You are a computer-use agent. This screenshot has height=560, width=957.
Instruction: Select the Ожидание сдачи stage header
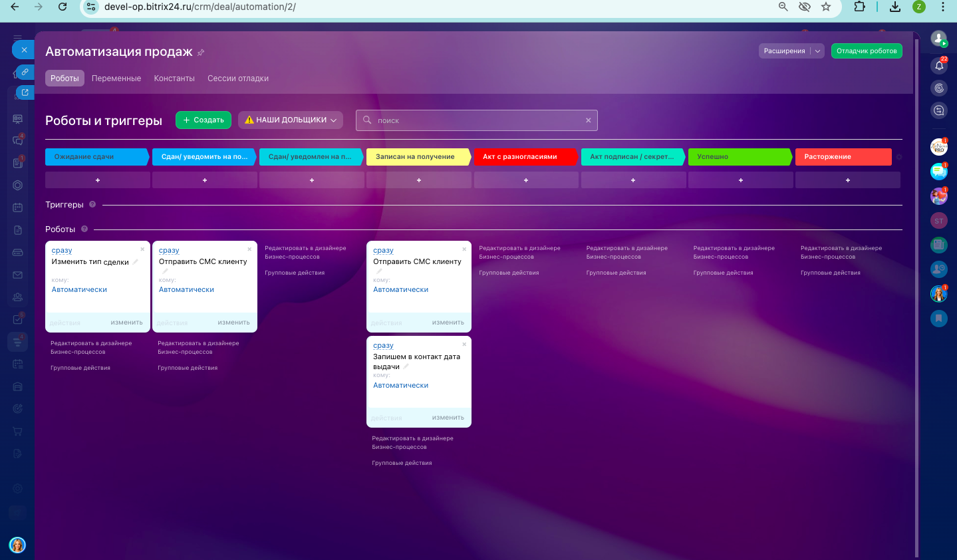pos(98,157)
